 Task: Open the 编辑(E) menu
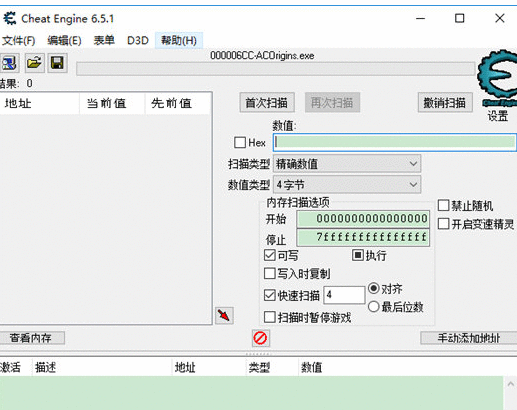[64, 41]
